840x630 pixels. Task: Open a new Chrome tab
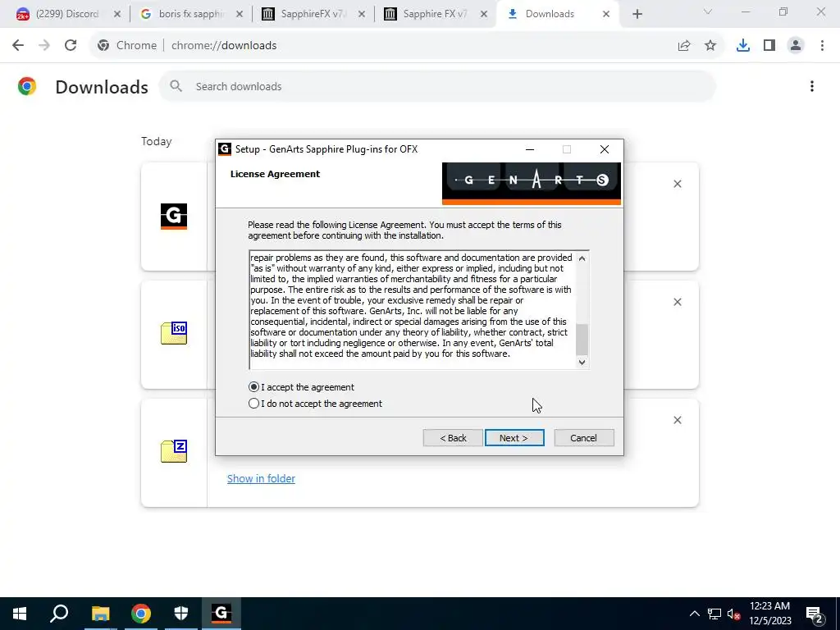637,15
